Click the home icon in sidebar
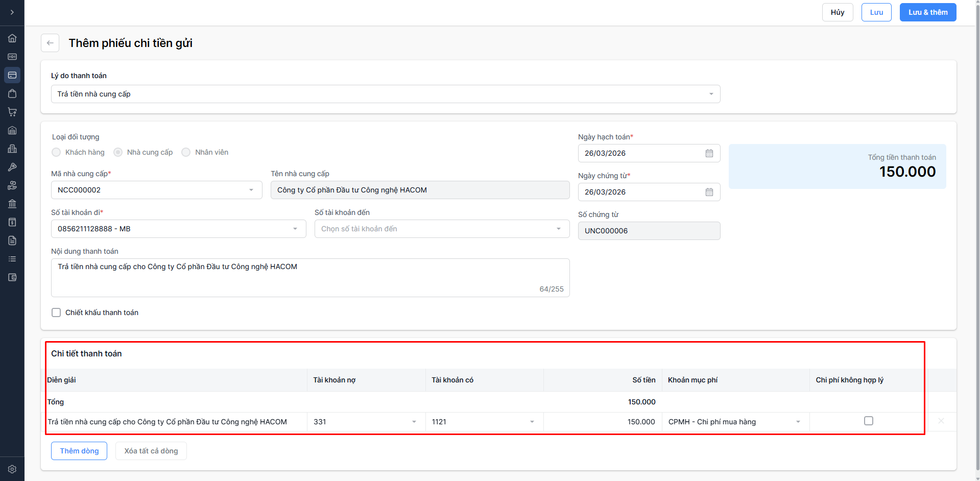 (x=12, y=38)
